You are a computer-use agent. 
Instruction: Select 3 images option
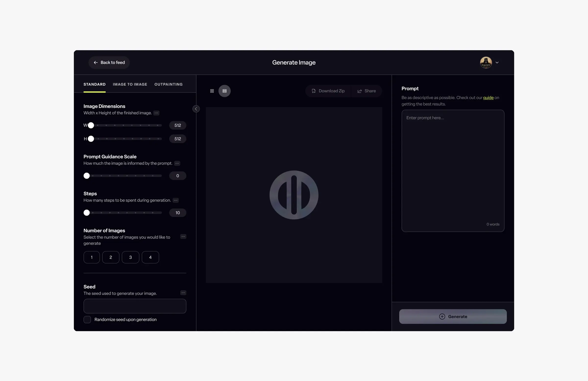(130, 257)
